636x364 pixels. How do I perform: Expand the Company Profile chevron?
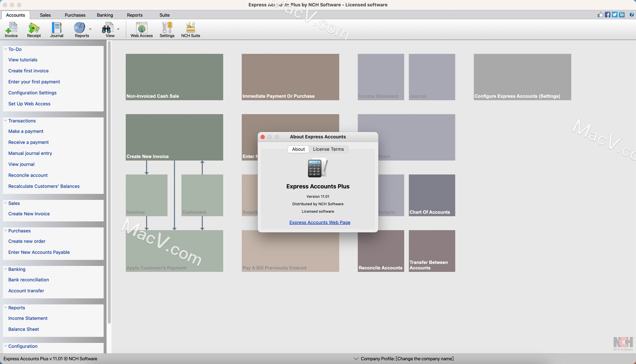(356, 359)
